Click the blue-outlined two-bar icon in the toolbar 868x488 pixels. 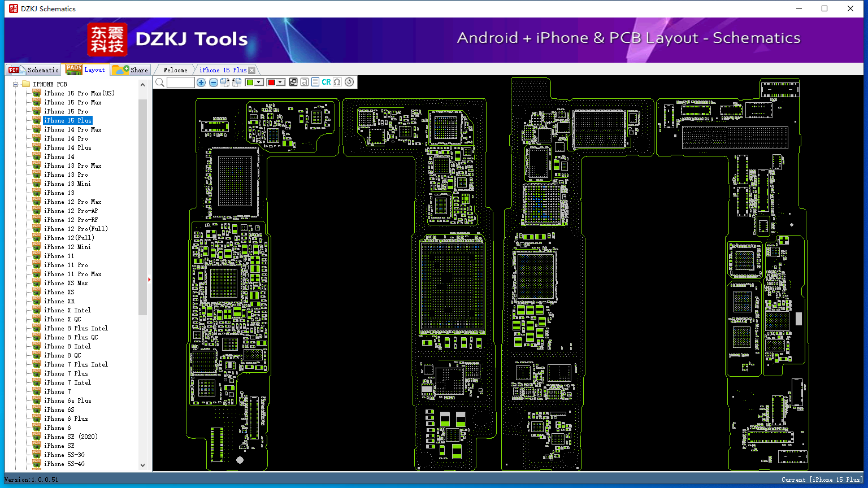tap(315, 82)
